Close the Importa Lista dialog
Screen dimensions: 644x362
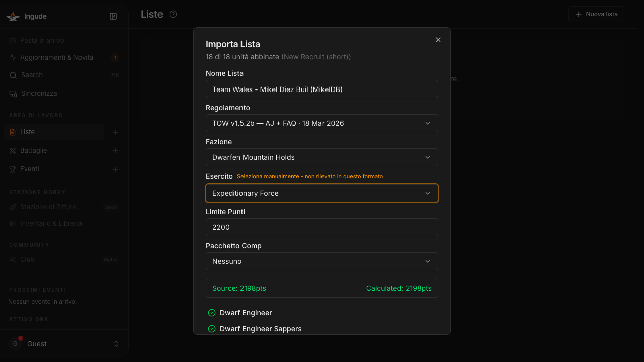coord(438,40)
